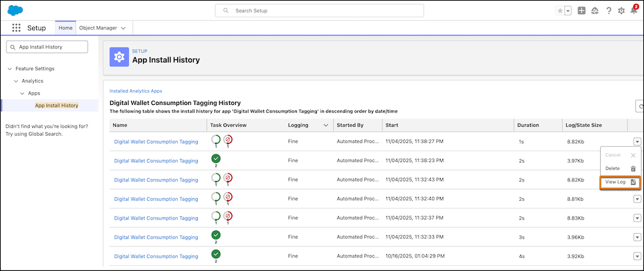Screen dimensions: 644x271
Task: Choose View Log from the row actions menu
Action: pos(621,182)
